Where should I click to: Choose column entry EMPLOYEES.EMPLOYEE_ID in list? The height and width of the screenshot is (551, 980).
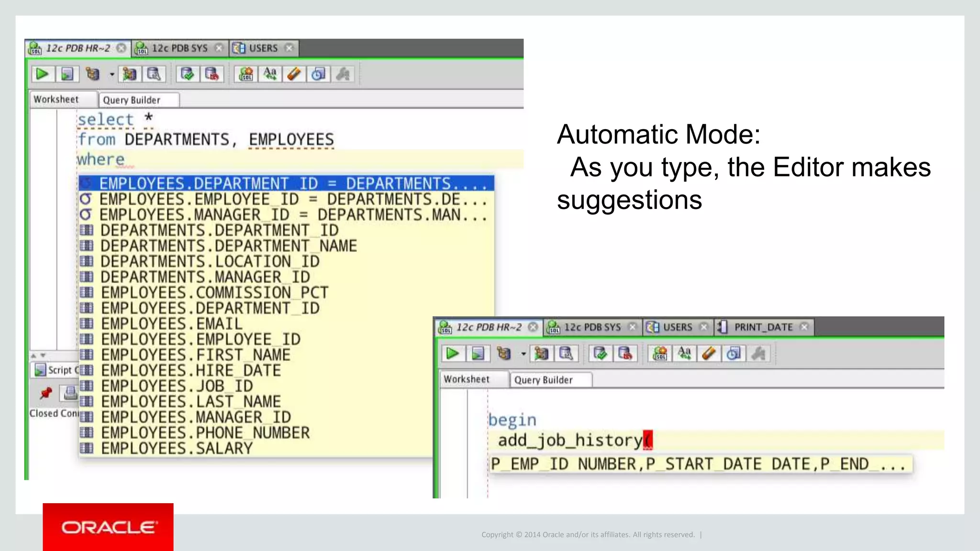[256, 339]
